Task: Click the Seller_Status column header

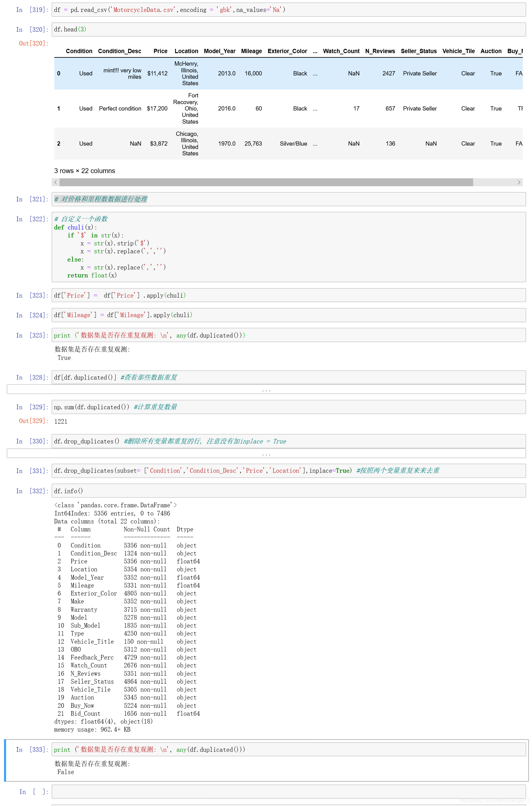Action: point(419,51)
